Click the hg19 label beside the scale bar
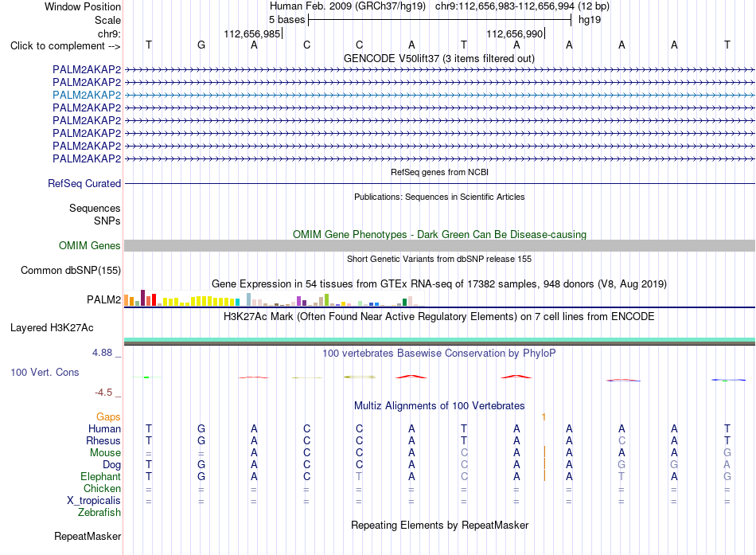The height and width of the screenshot is (555, 756). point(590,20)
